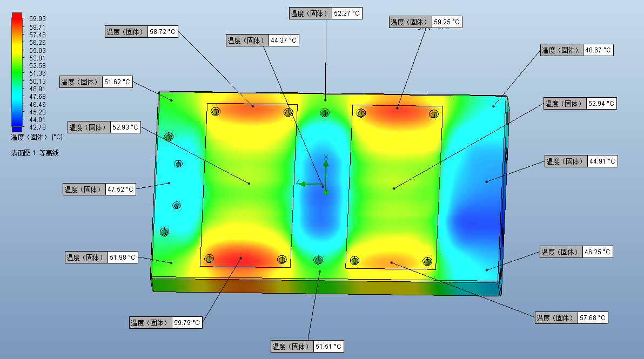
Task: Select the 48.67 °C callout label
Action: (577, 50)
